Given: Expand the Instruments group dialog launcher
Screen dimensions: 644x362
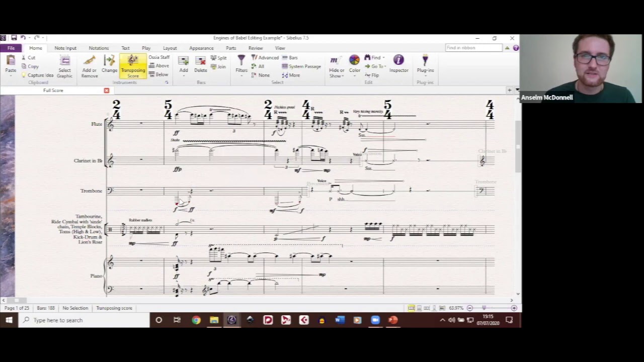Looking at the screenshot, I should (167, 82).
